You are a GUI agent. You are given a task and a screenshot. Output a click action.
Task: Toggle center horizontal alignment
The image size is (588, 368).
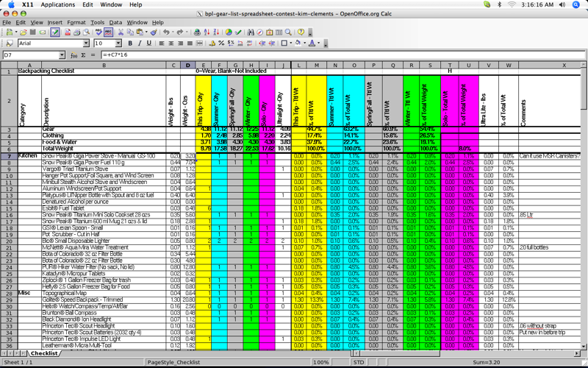(x=171, y=43)
